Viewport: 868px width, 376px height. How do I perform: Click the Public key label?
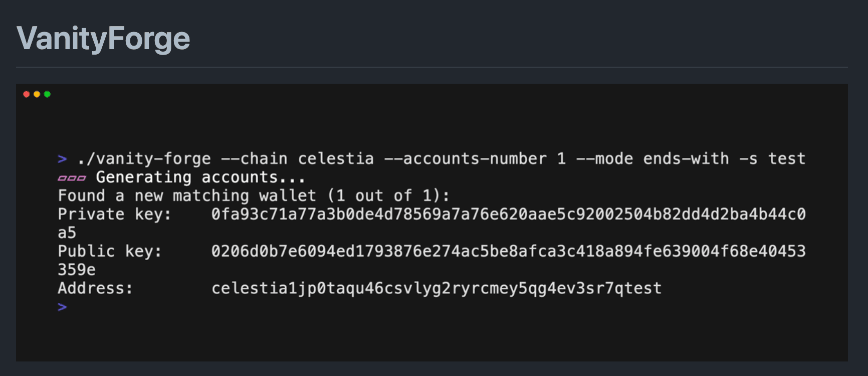110,251
